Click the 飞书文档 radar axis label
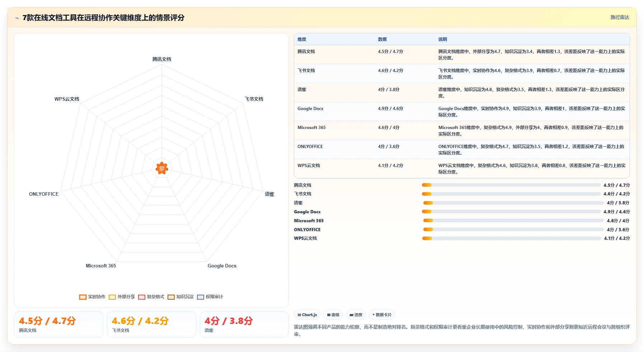The width and height of the screenshot is (644, 352). point(254,99)
